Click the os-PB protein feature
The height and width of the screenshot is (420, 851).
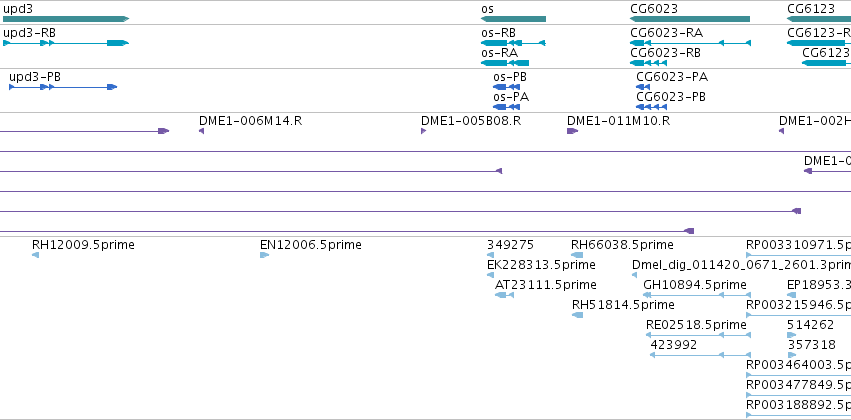506,87
